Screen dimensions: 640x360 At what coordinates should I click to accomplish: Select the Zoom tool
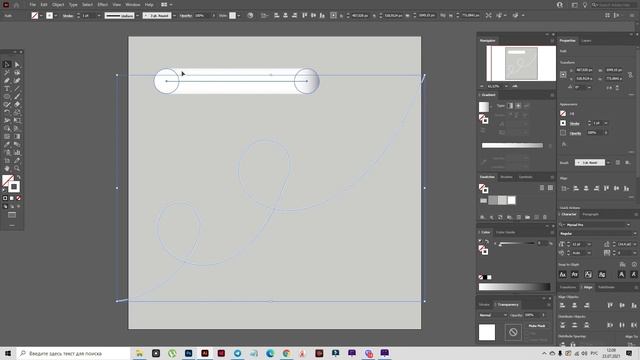tap(17, 168)
